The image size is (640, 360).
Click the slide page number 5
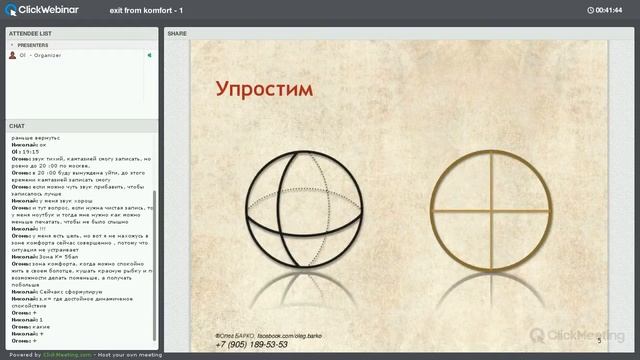[599, 340]
